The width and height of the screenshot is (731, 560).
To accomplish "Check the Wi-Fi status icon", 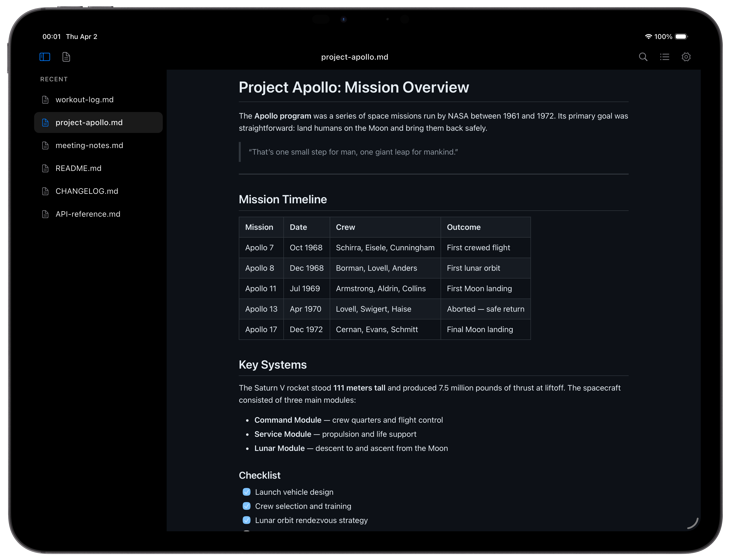I will (648, 37).
